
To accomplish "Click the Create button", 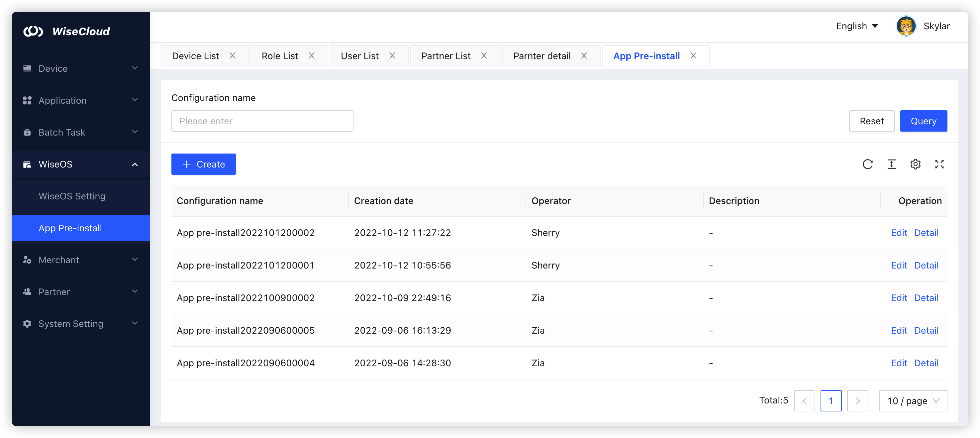I will pos(203,164).
